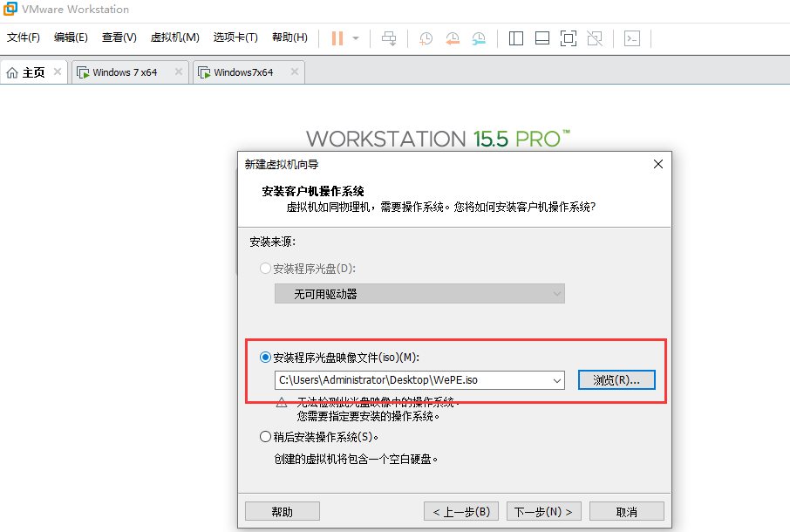The height and width of the screenshot is (532, 790).
Task: Toggle the thumbnail bar layout icon
Action: pos(542,38)
